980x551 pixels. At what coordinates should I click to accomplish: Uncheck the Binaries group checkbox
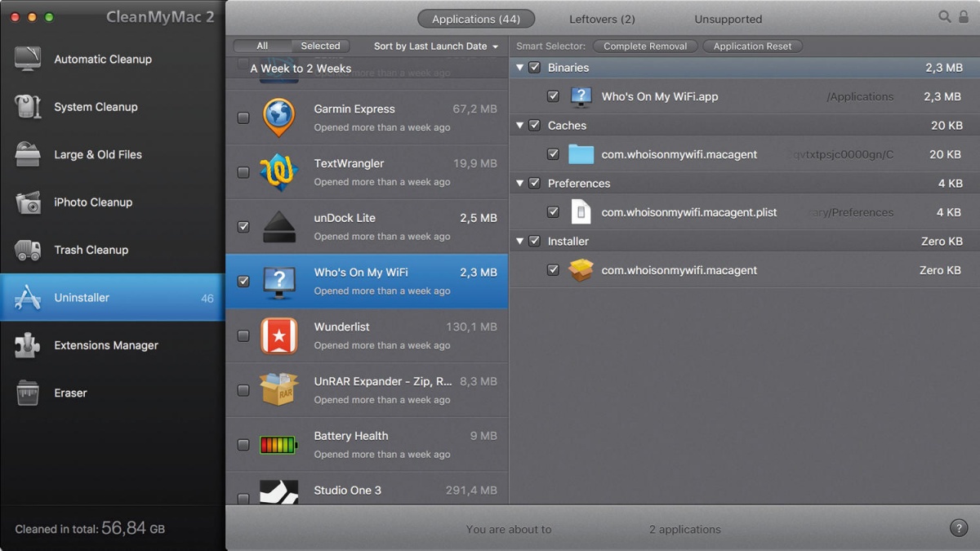click(535, 68)
